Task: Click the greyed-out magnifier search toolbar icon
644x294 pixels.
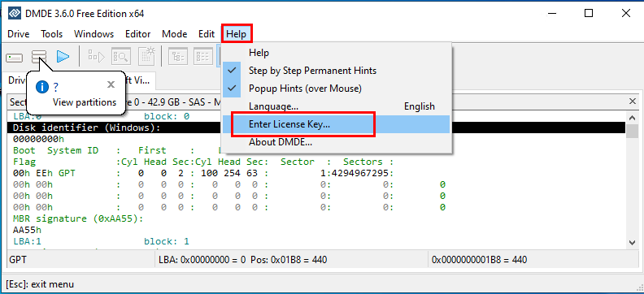Action: tap(121, 57)
